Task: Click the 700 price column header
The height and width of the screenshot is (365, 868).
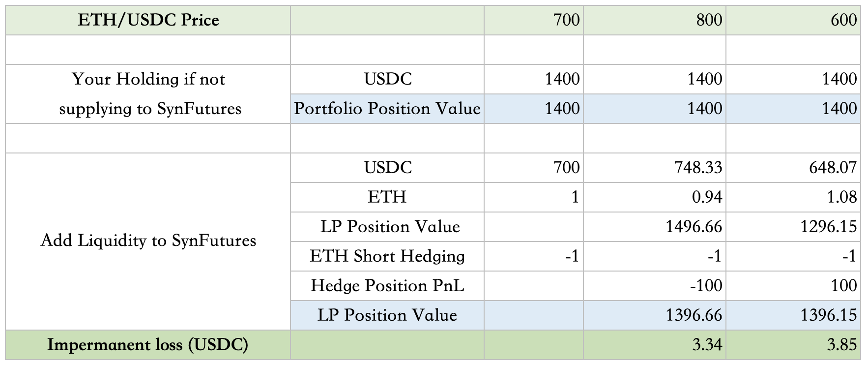Action: click(x=534, y=20)
